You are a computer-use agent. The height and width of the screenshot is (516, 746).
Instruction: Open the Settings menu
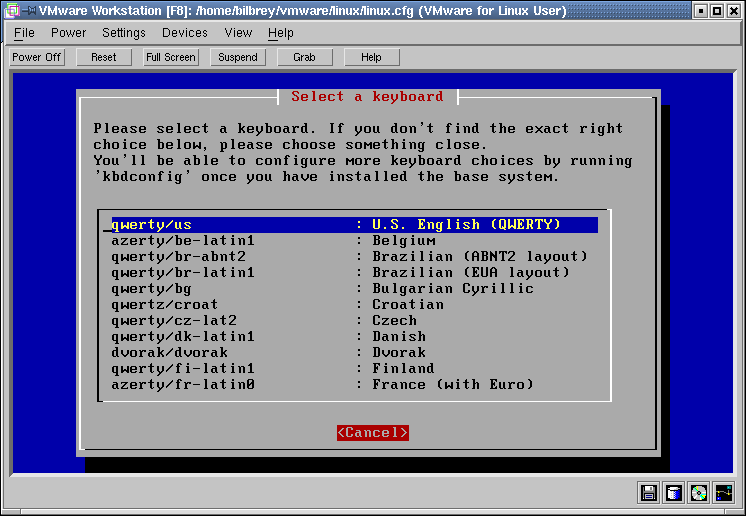tap(124, 33)
